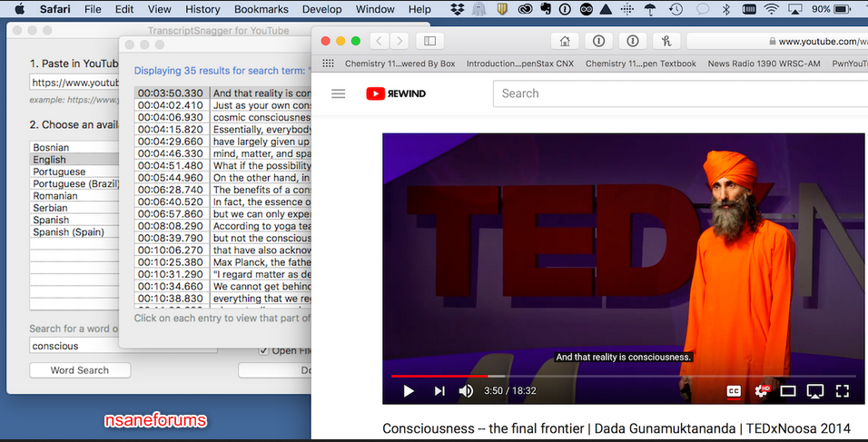Open the History menu
The width and height of the screenshot is (868, 442).
point(202,9)
